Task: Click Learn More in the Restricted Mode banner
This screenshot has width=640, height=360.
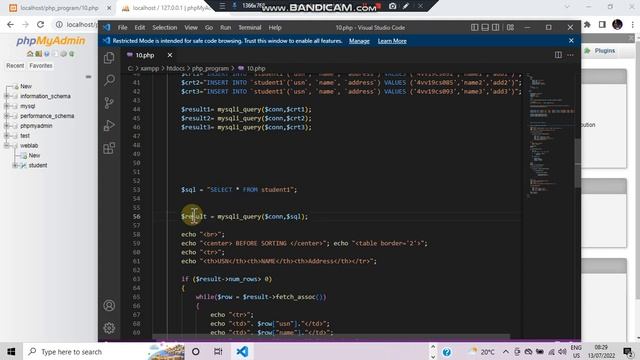Action: pyautogui.click(x=392, y=41)
